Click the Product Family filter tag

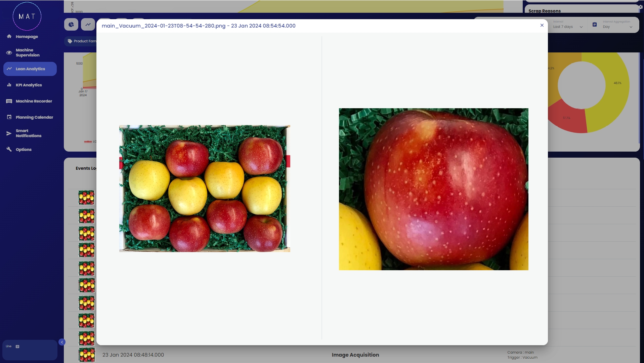[82, 41]
